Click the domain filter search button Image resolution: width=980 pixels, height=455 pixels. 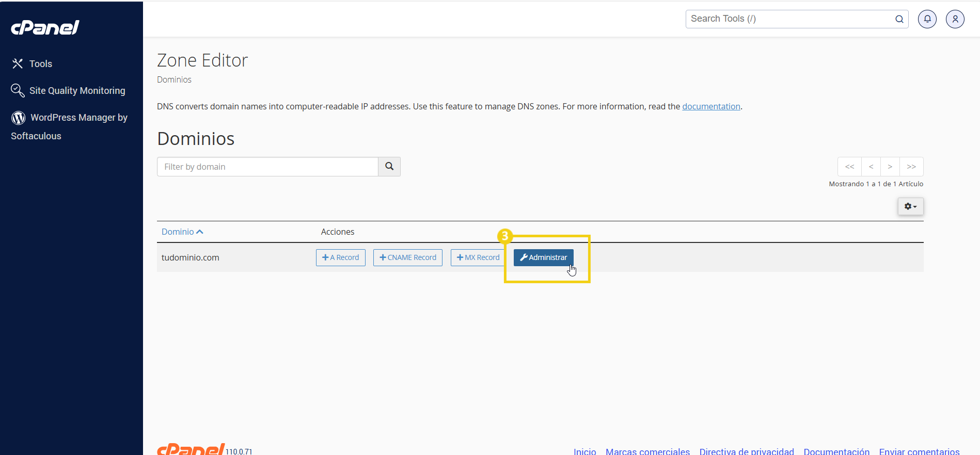point(389,167)
